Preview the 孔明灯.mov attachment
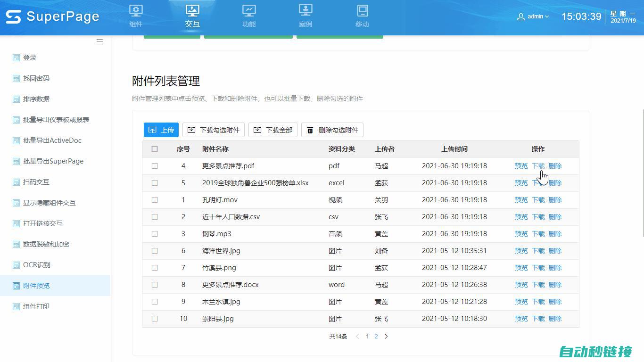This screenshot has width=644, height=362. pos(521,200)
